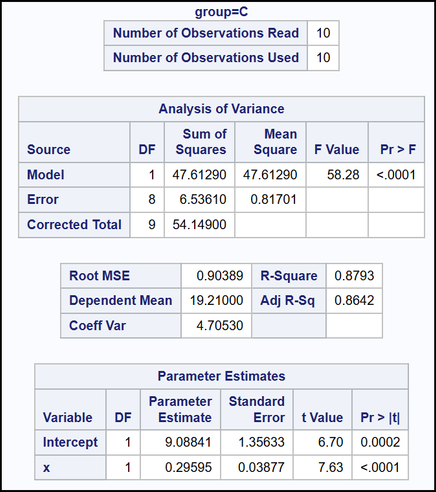Click the 'Model' row label
The width and height of the screenshot is (436, 492).
pos(46,175)
